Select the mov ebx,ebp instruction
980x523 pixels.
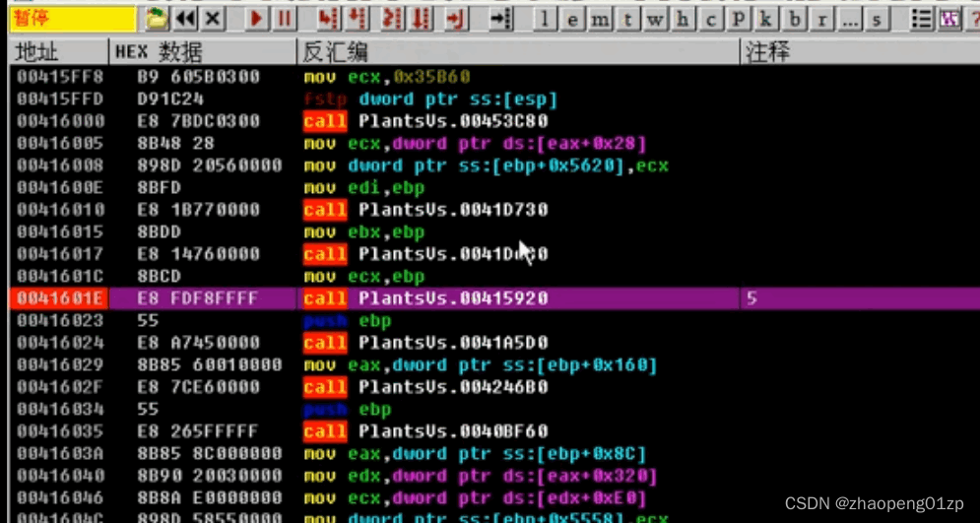point(364,231)
